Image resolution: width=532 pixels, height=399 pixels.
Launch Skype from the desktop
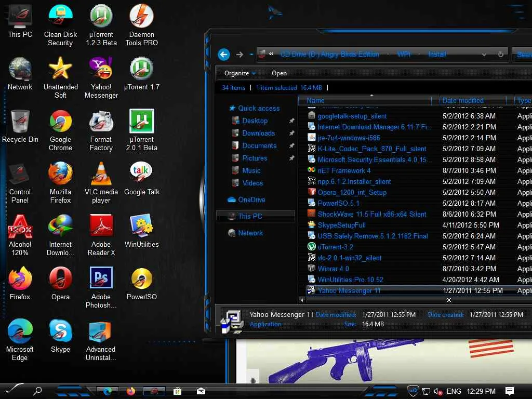(60, 336)
